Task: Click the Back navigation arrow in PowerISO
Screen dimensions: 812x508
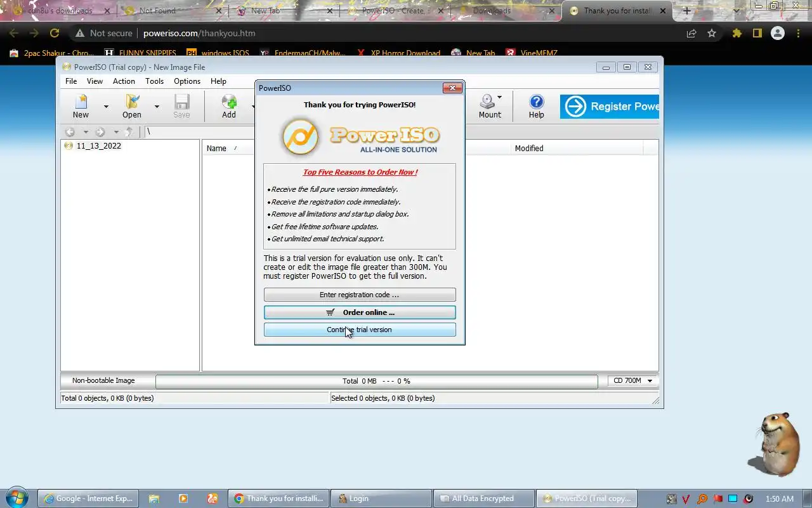Action: coord(70,132)
